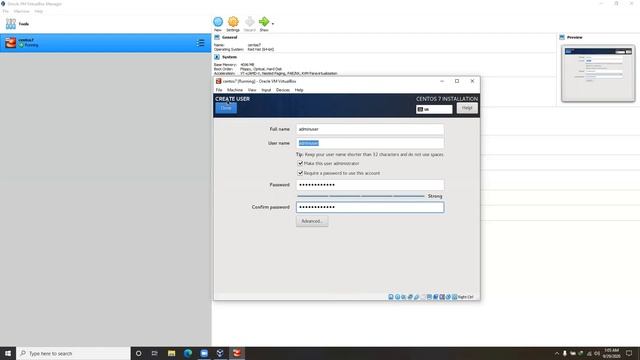Open keyboard layout selector in installer header

(434, 109)
